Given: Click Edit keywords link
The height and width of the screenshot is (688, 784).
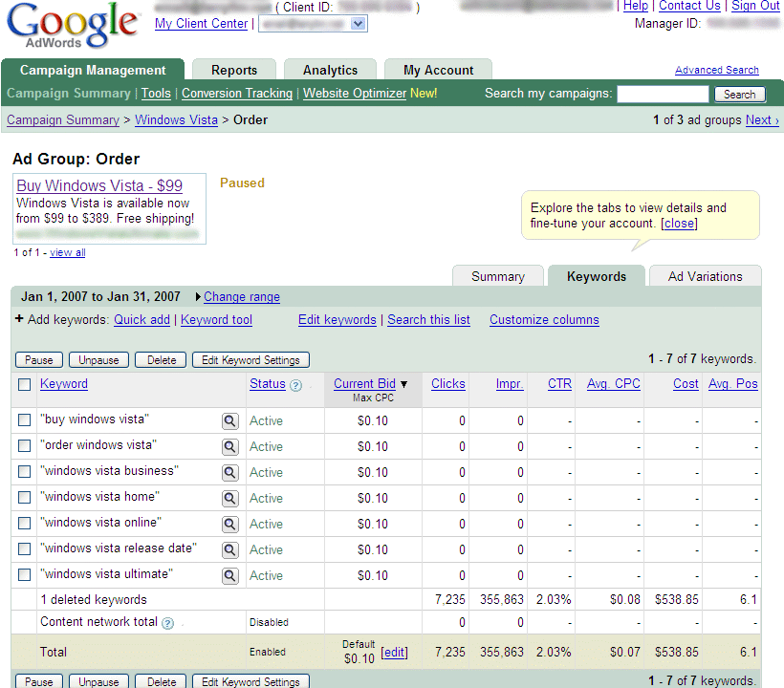Looking at the screenshot, I should tap(337, 320).
